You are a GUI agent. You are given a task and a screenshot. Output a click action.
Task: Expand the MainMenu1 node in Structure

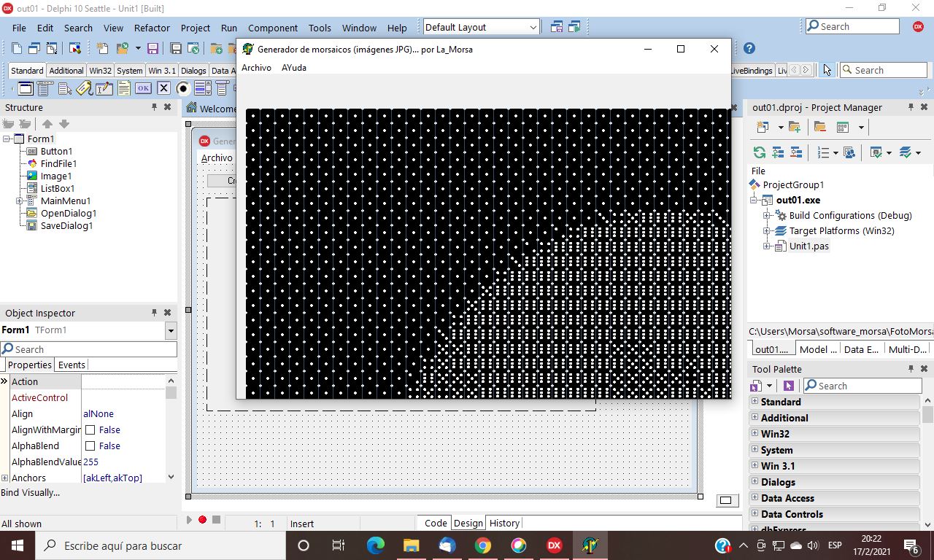[x=20, y=201]
